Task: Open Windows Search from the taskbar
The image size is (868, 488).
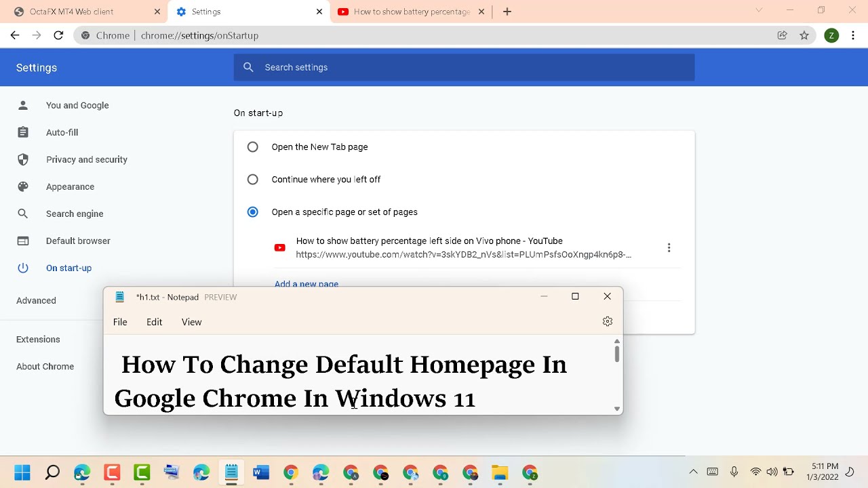Action: 52,472
